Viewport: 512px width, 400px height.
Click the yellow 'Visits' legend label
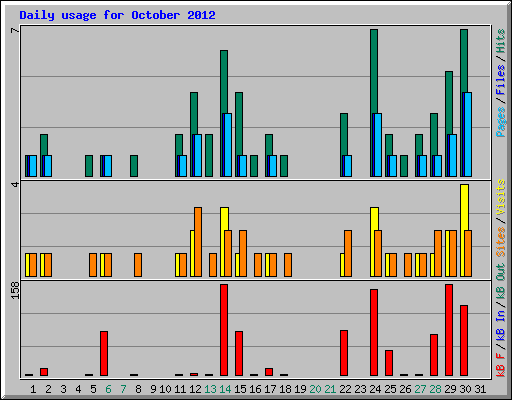[x=501, y=197]
